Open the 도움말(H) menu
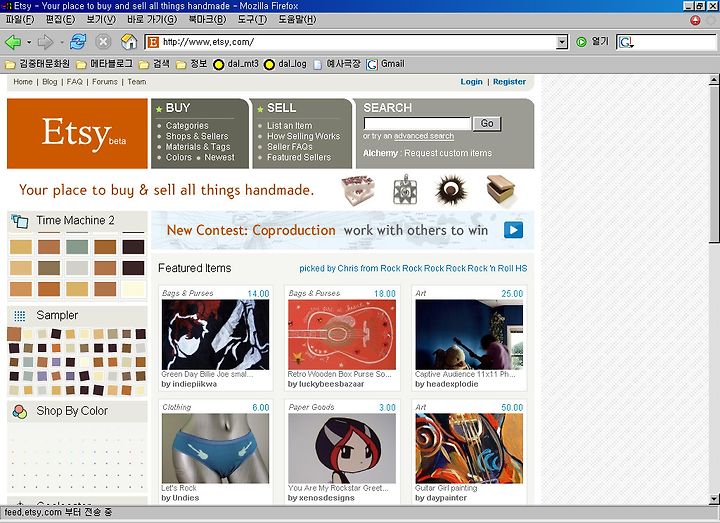 (x=298, y=20)
